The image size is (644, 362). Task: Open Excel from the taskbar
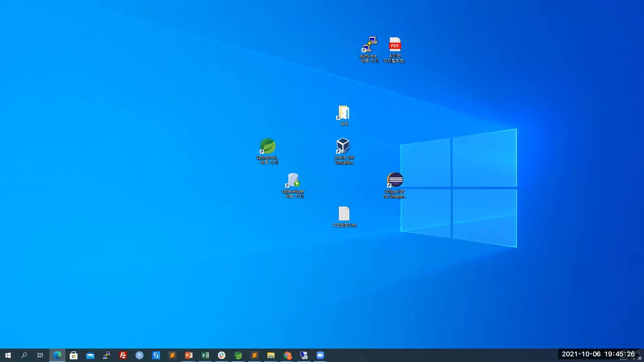click(205, 355)
